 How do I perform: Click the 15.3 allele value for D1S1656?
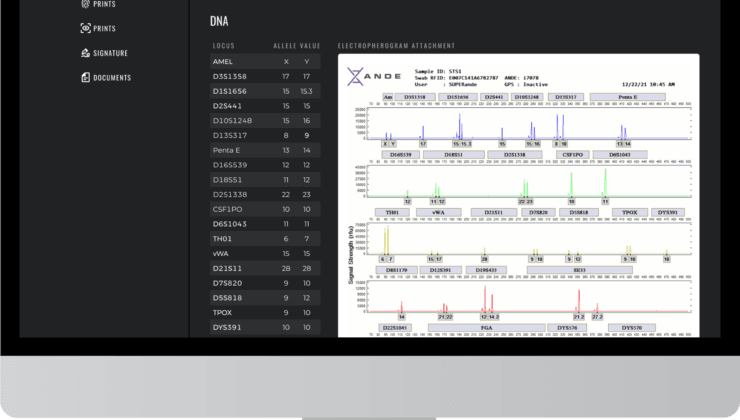coord(306,91)
